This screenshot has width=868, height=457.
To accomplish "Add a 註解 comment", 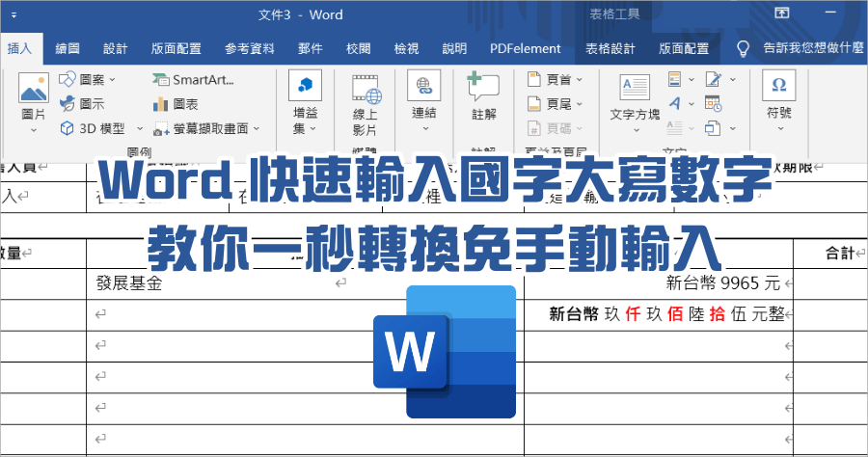I will click(x=483, y=95).
